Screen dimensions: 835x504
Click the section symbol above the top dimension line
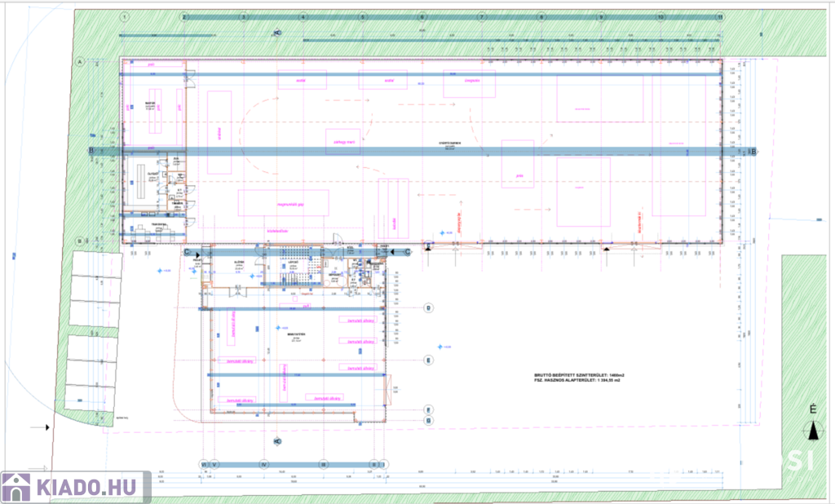pyautogui.click(x=277, y=33)
